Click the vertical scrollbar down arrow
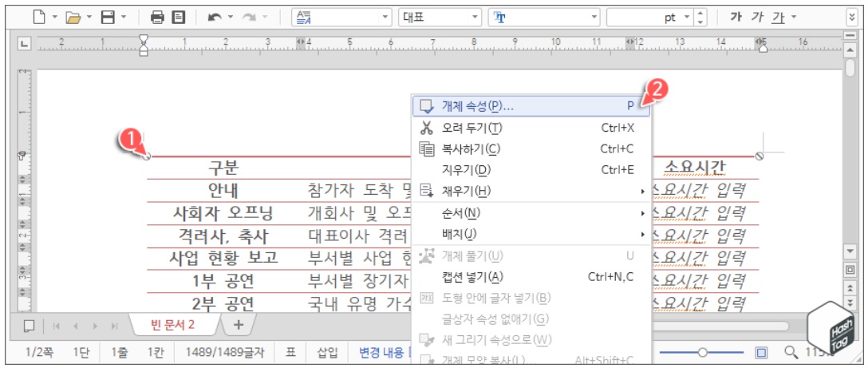 (x=850, y=251)
